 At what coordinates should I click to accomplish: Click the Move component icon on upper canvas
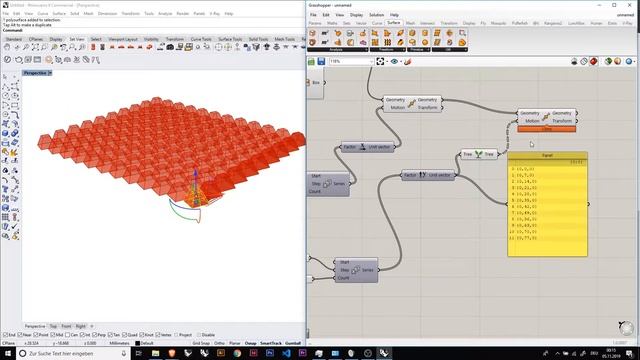pos(411,103)
